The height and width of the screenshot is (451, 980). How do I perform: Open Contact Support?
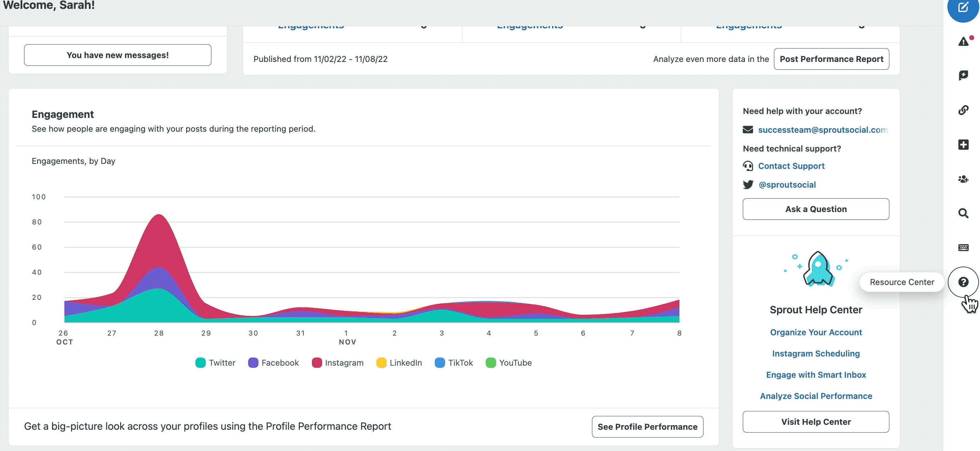[792, 166]
